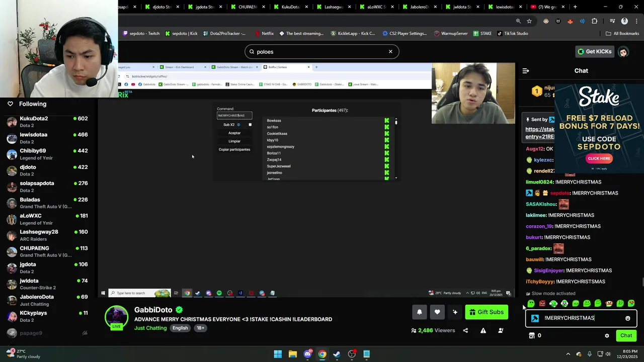Insert the red angry emote in quick emotes

(x=542, y=303)
